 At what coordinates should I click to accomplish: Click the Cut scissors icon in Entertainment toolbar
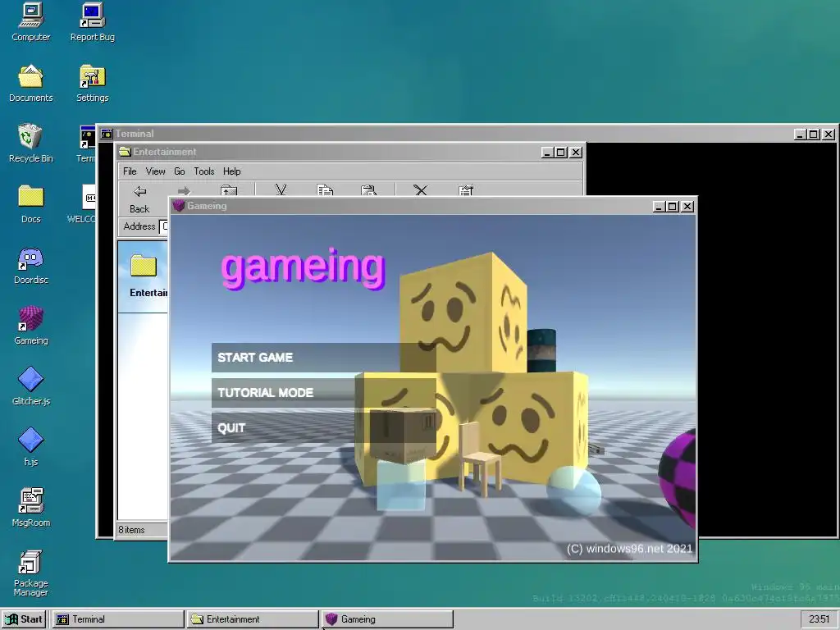pos(281,190)
